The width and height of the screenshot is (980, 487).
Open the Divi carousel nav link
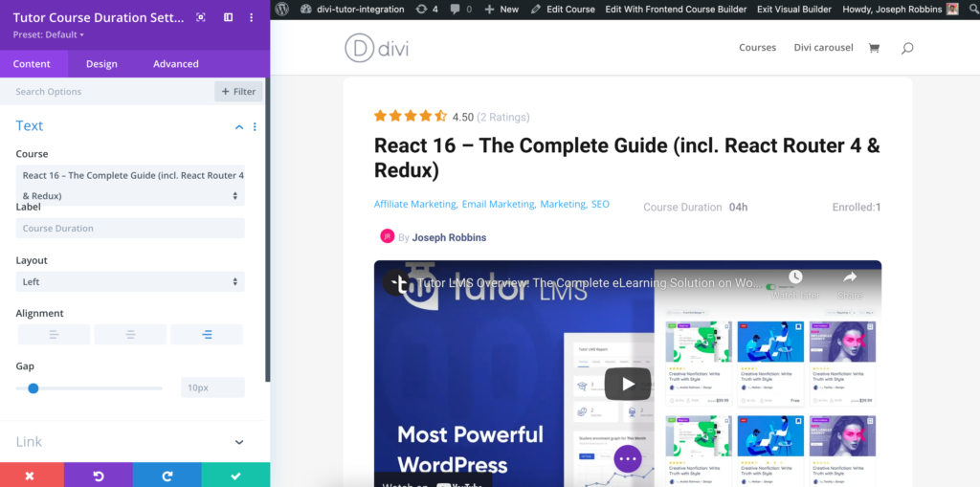[823, 48]
